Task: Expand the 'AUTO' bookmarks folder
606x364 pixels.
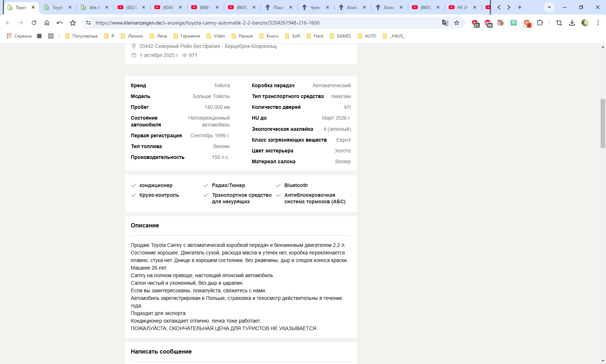Action: coord(367,36)
